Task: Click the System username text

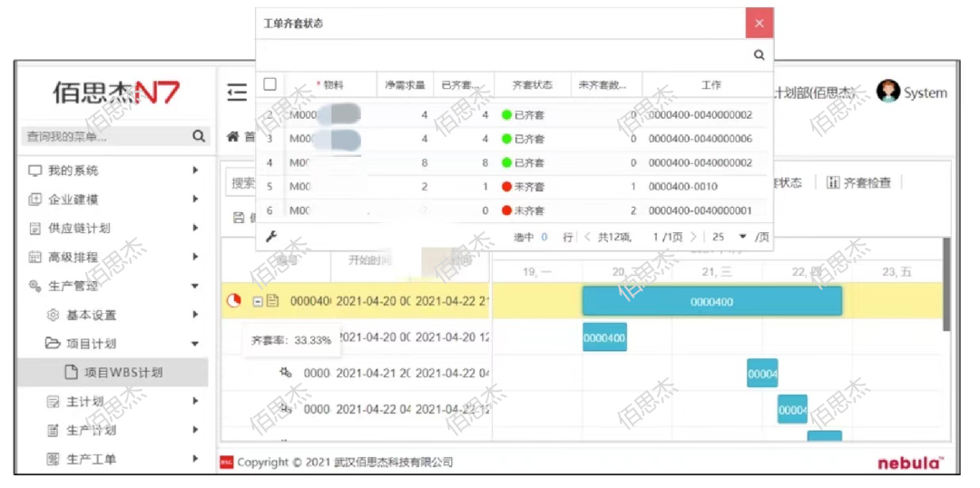Action: click(926, 93)
